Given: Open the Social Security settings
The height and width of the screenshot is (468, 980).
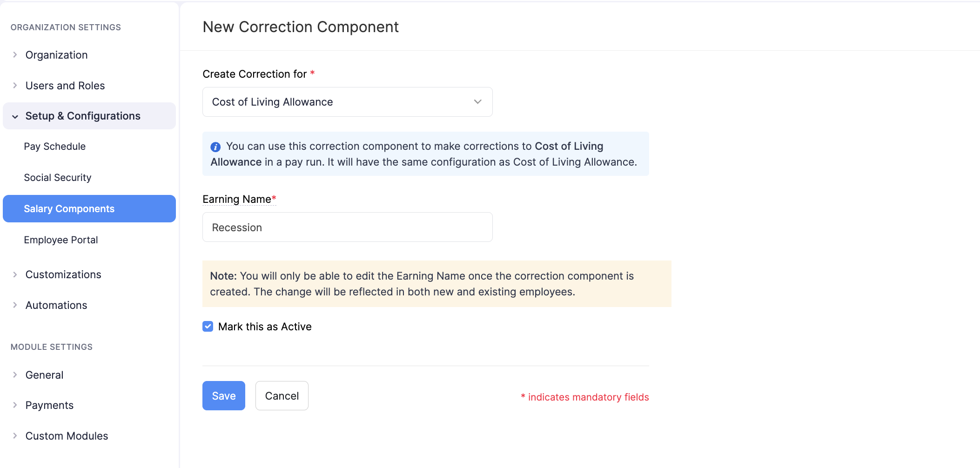Looking at the screenshot, I should pyautogui.click(x=57, y=177).
